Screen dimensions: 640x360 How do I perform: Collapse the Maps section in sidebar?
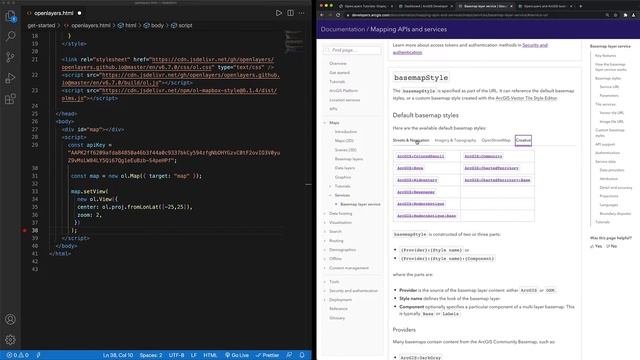[x=325, y=123]
